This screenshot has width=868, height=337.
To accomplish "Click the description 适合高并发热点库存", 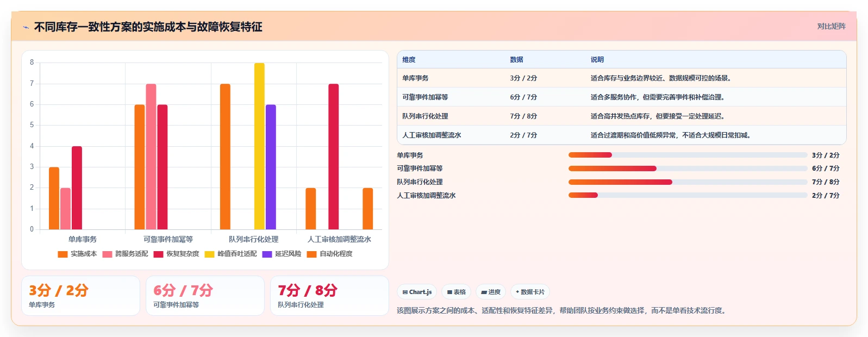I will click(658, 116).
